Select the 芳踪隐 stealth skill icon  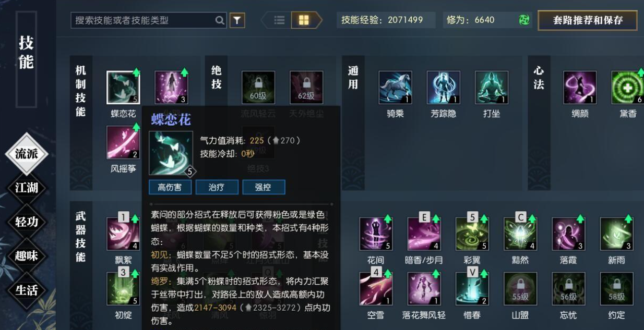(443, 88)
